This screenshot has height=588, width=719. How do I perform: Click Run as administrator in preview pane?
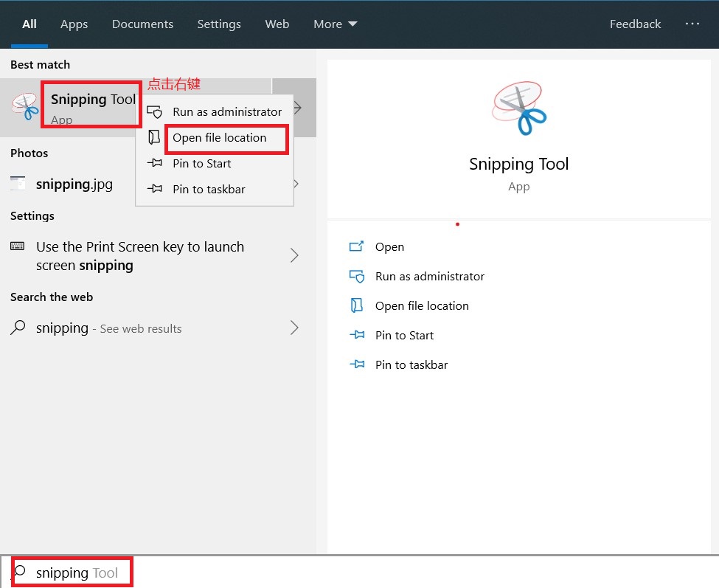[x=430, y=277]
